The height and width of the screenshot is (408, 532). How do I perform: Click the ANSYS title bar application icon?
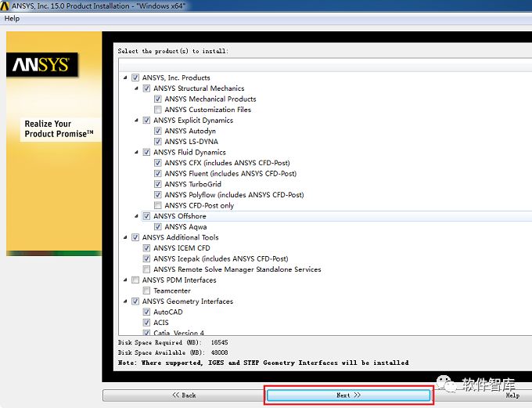(x=5, y=5)
